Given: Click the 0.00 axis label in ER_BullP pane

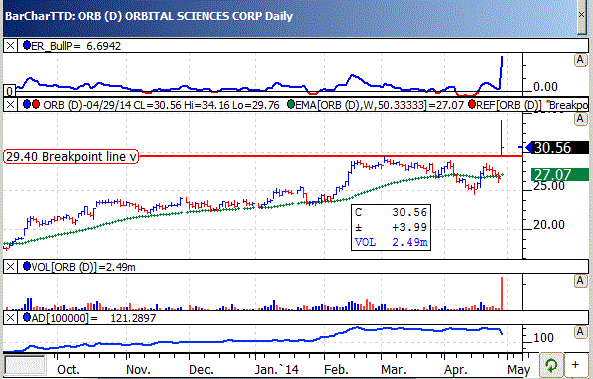Looking at the screenshot, I should pos(545,87).
